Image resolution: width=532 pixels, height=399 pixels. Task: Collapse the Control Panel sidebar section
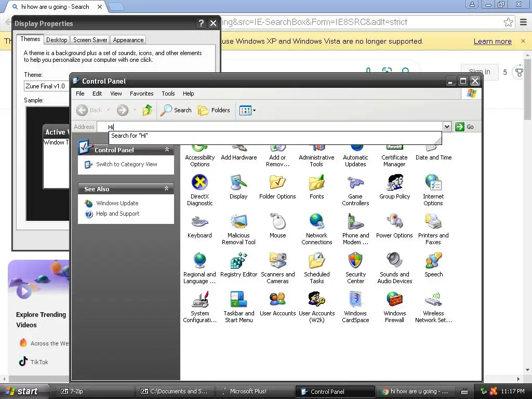point(167,150)
